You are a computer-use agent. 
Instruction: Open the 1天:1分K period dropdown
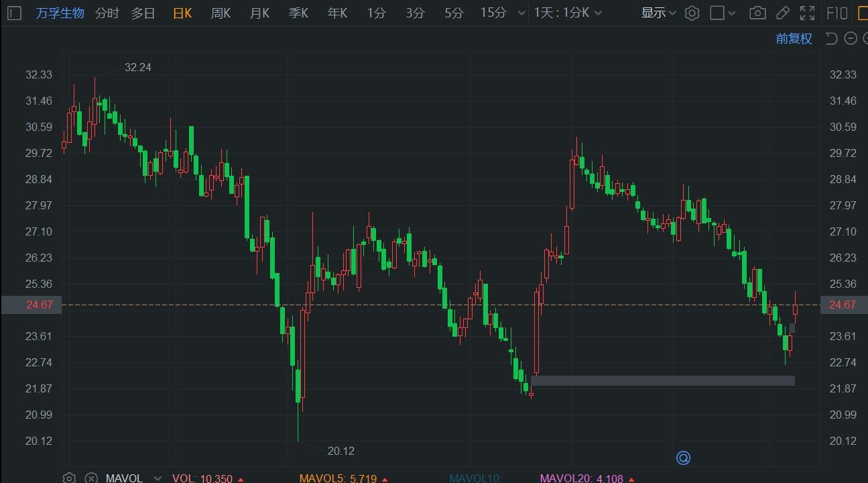(568, 13)
